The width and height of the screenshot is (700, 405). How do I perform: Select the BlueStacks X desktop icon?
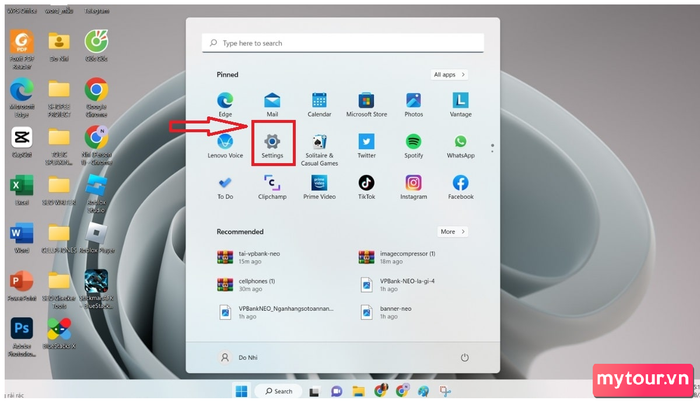[59, 334]
